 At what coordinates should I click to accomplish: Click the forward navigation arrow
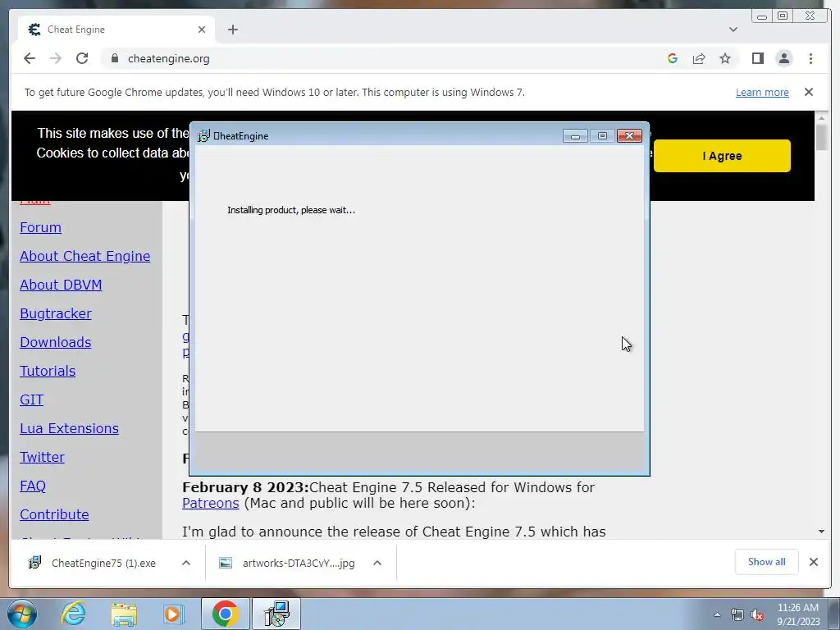point(56,58)
